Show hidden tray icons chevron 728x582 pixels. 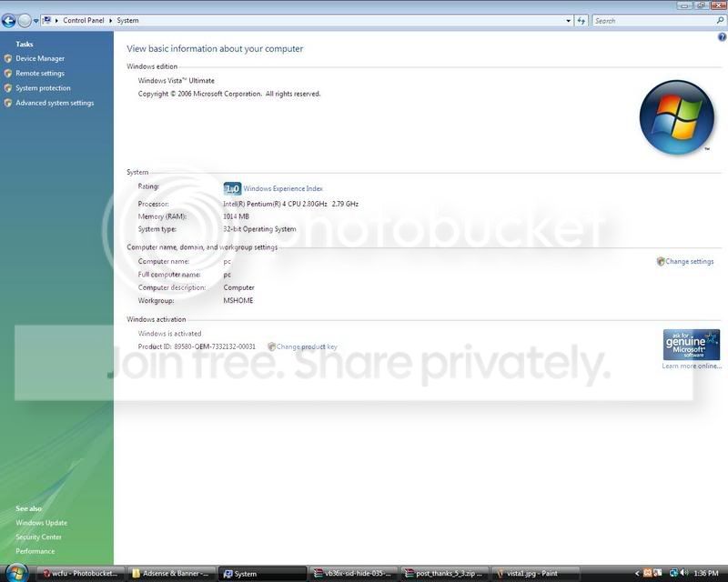[637, 574]
